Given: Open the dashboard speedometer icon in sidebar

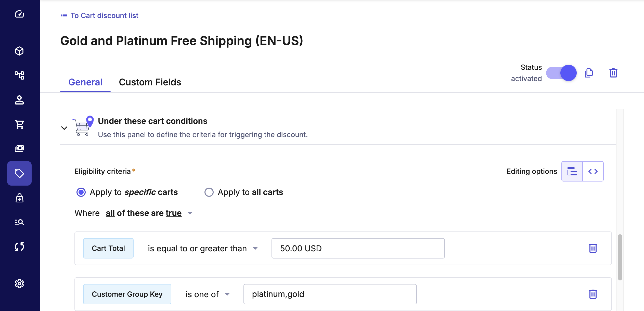Looking at the screenshot, I should point(19,14).
